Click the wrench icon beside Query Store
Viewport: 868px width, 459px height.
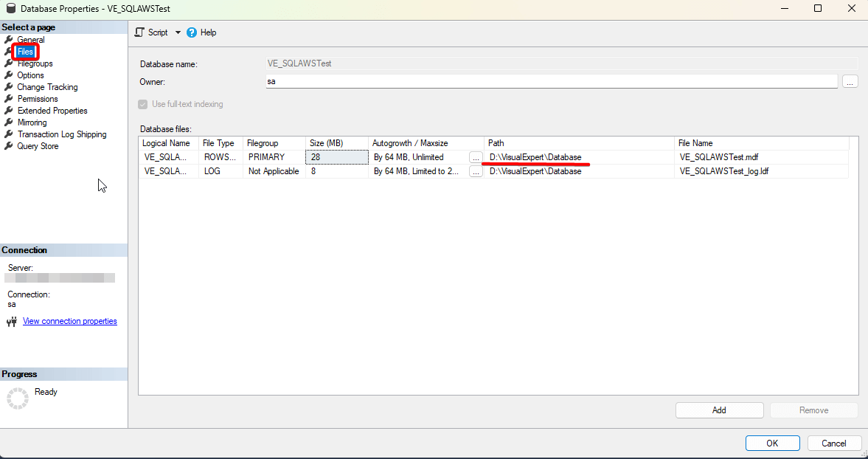pyautogui.click(x=8, y=146)
